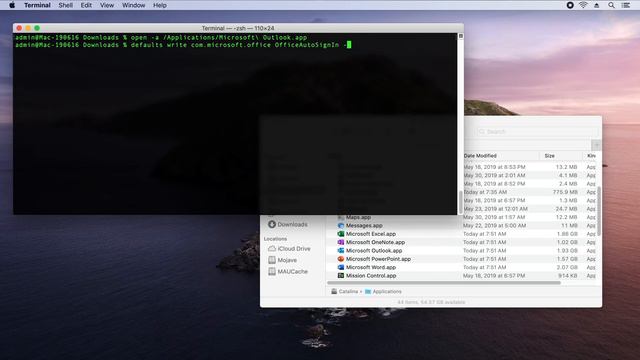Select MAUCache volume in Finder sidebar
Viewport: 640px width, 360px height.
(288, 271)
